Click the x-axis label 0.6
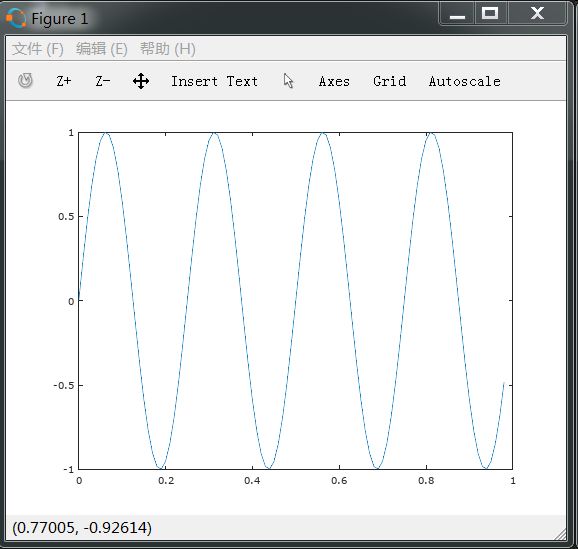The width and height of the screenshot is (578, 549). click(x=339, y=481)
